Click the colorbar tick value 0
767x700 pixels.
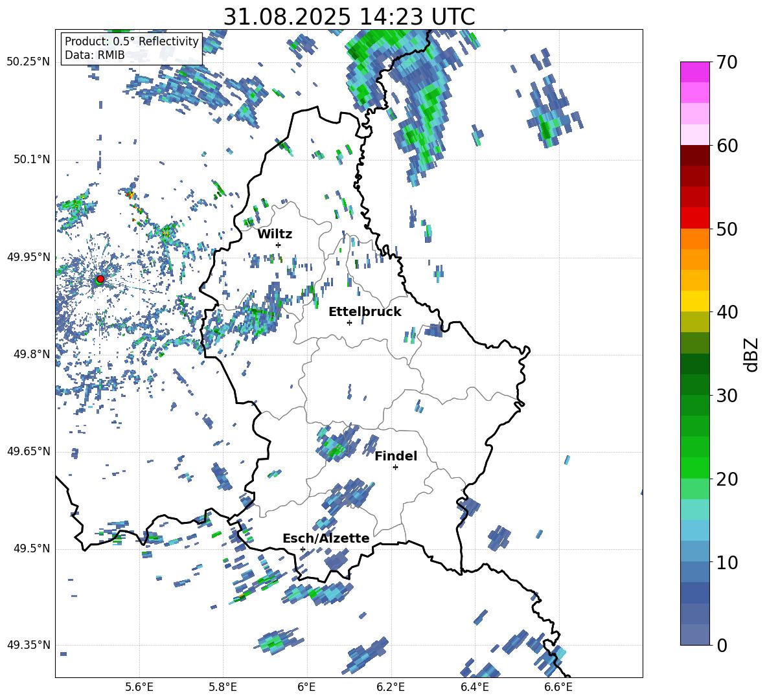[722, 646]
